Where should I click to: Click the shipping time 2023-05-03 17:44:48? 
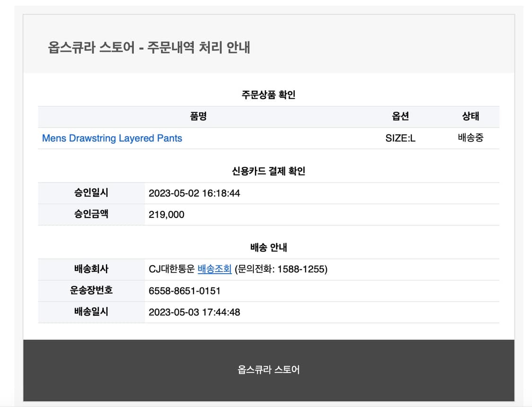click(x=194, y=312)
